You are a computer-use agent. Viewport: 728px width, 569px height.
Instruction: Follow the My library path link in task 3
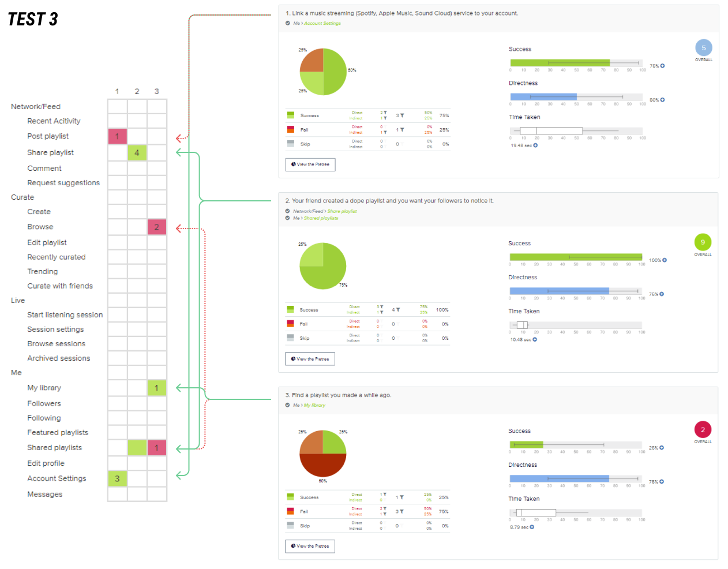tap(315, 405)
